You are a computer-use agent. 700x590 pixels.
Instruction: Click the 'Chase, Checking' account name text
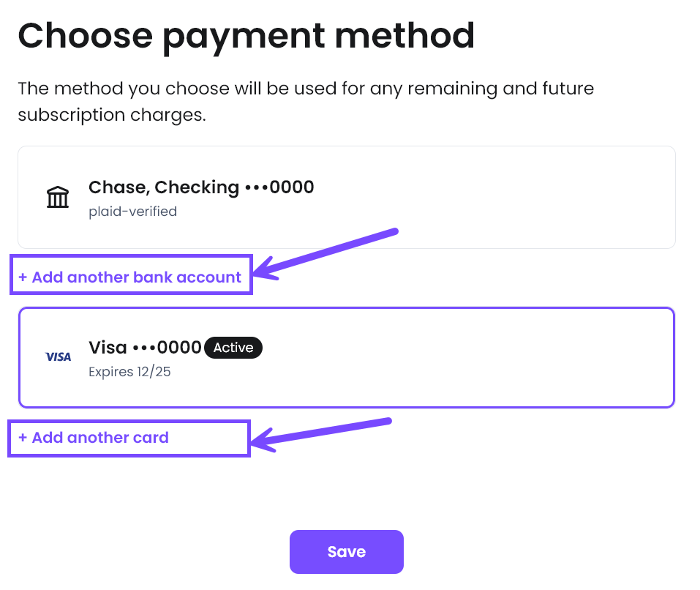pyautogui.click(x=164, y=187)
